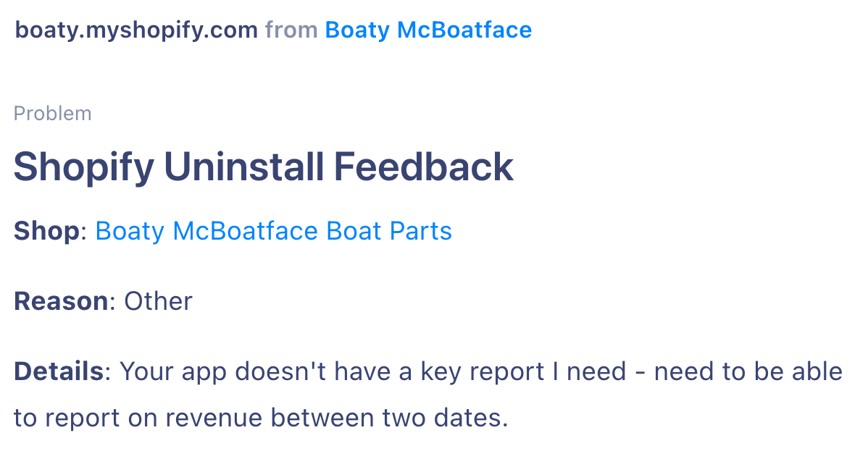Click the words 'key report' in details

482,372
